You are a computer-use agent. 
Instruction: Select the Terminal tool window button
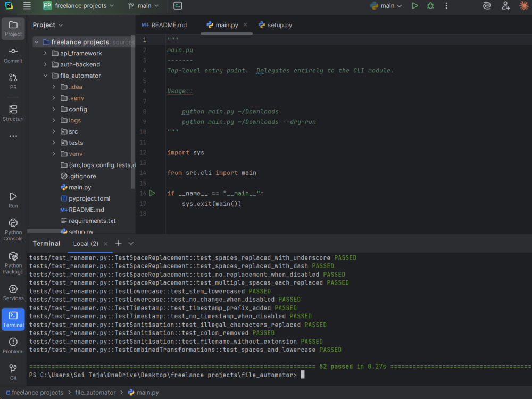tap(13, 319)
